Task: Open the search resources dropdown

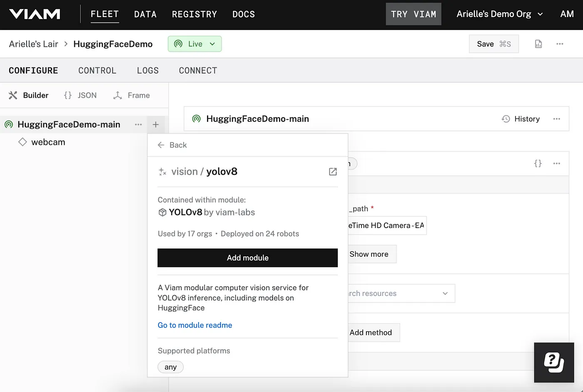Action: pyautogui.click(x=401, y=293)
